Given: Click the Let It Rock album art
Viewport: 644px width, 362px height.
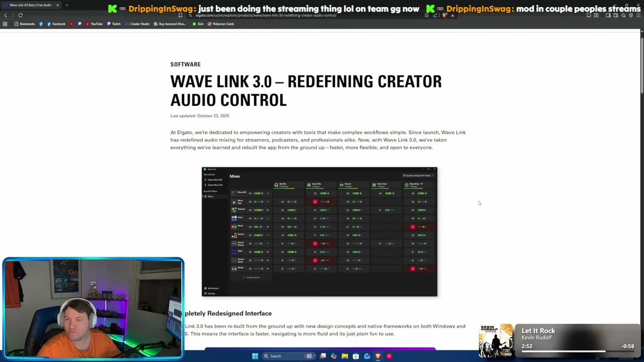Looking at the screenshot, I should (496, 341).
